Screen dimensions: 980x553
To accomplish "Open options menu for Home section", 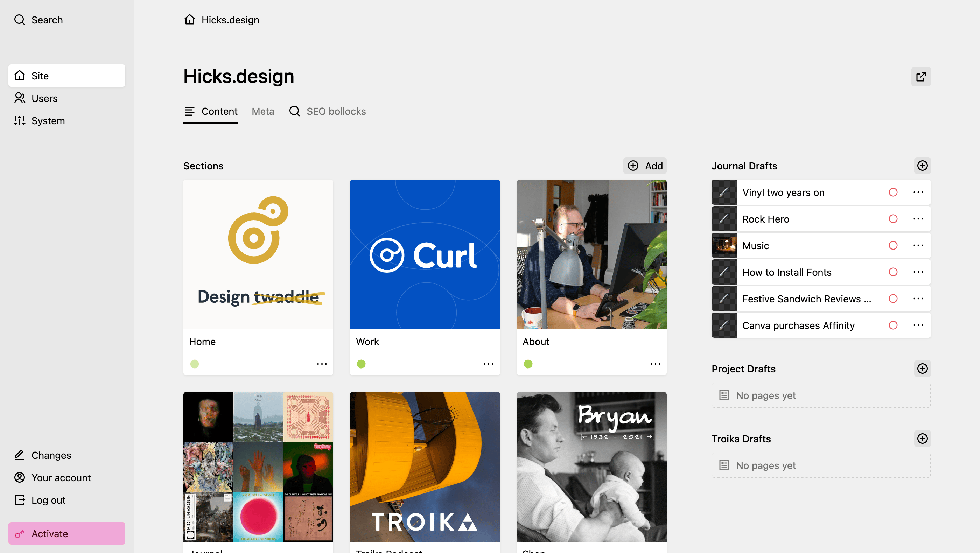I will point(322,364).
